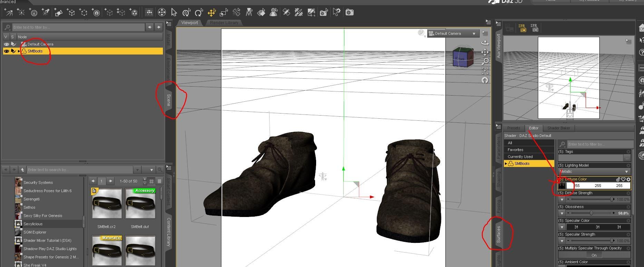Screen dimensions: 644x267
Task: Expand SMBoots in the Scene tree
Action: tap(19, 51)
